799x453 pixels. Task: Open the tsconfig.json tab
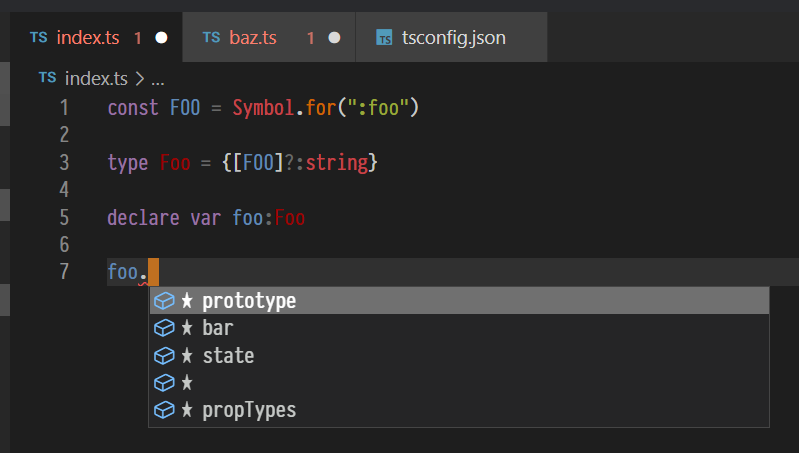(x=451, y=37)
